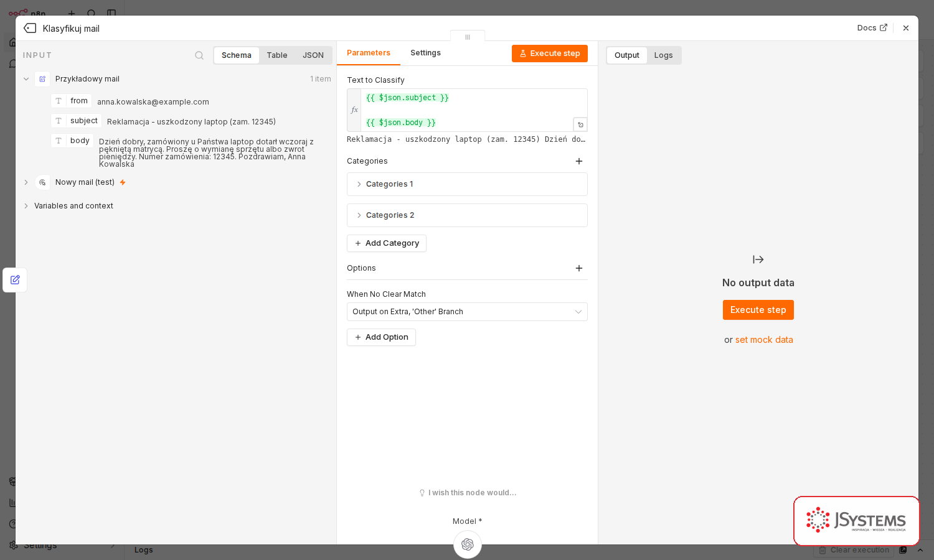
Task: Click the Przykładowy mail edit node icon
Action: click(42, 79)
